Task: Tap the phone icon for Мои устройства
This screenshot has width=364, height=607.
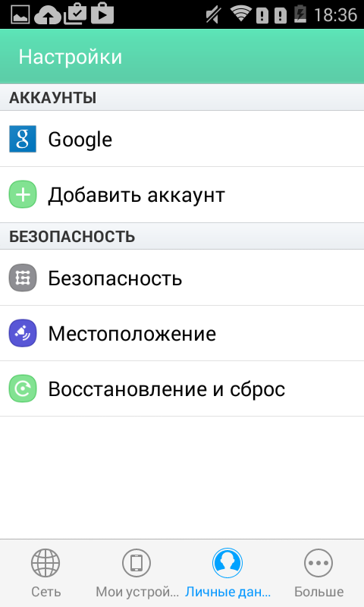Action: (x=136, y=563)
